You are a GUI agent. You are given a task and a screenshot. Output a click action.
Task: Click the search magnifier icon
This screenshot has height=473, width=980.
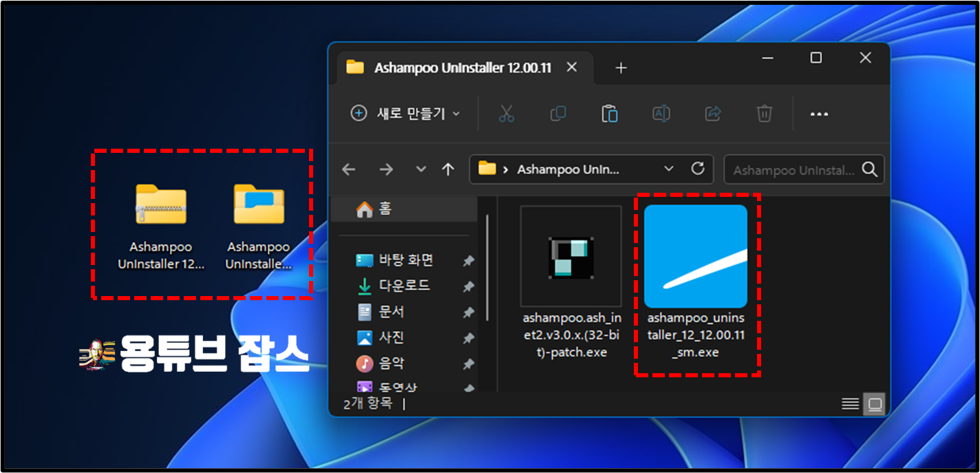(x=869, y=169)
